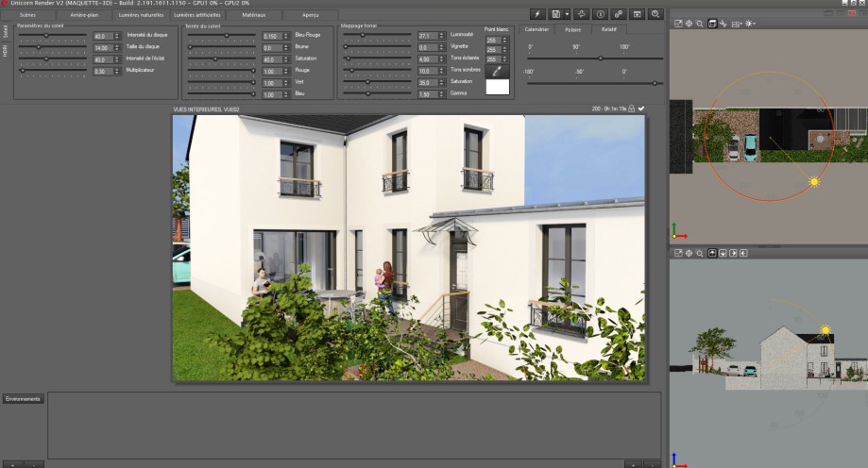Click the Environnements button
868x468 pixels.
[24, 399]
